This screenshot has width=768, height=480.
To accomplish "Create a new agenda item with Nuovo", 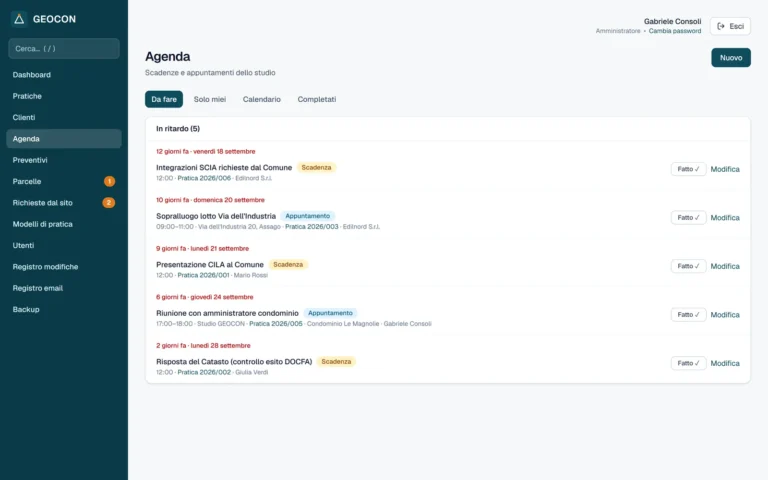I will tap(731, 58).
